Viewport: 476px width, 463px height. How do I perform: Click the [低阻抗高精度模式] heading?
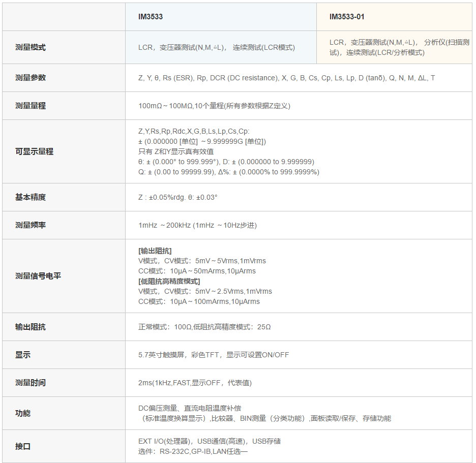click(x=169, y=281)
